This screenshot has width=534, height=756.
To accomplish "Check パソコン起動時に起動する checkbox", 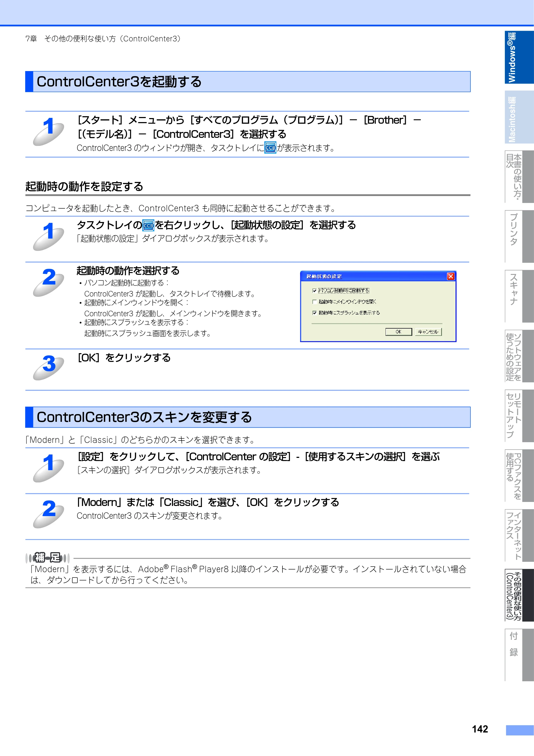I will (315, 290).
